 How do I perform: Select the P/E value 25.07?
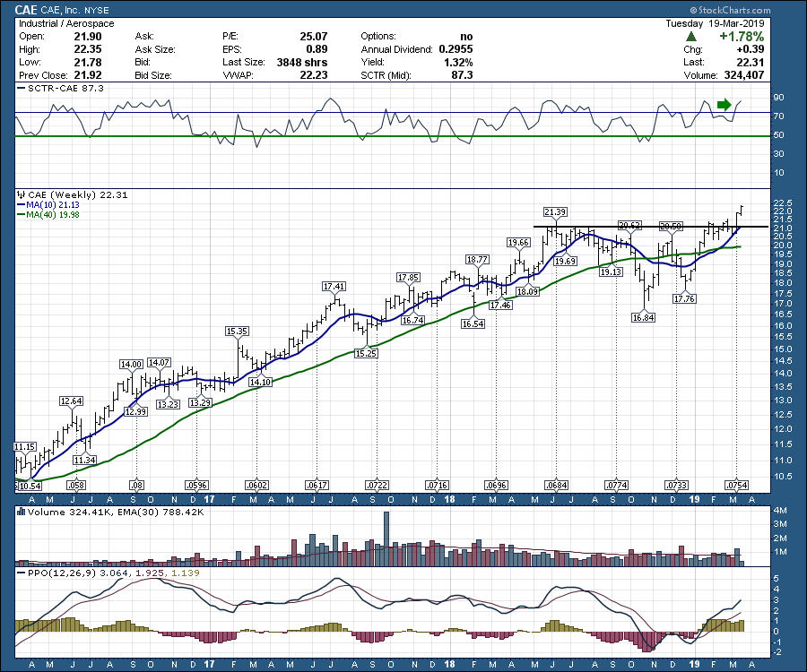[314, 37]
